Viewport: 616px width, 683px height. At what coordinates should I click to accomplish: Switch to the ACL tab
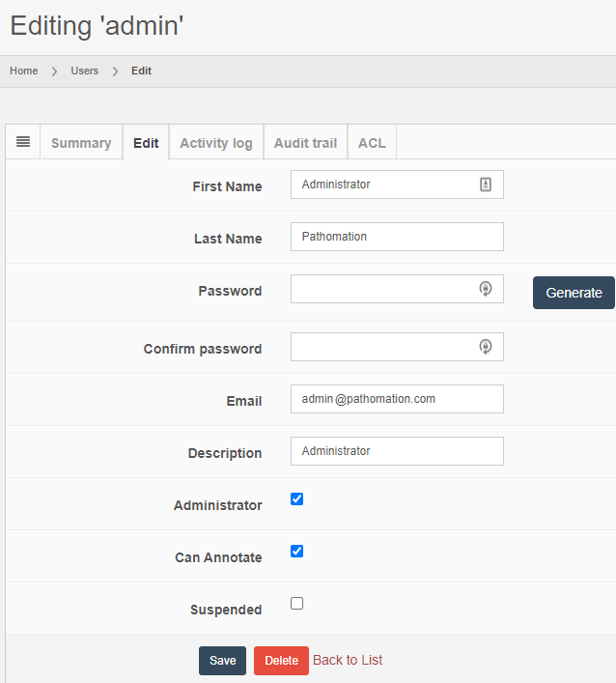372,143
